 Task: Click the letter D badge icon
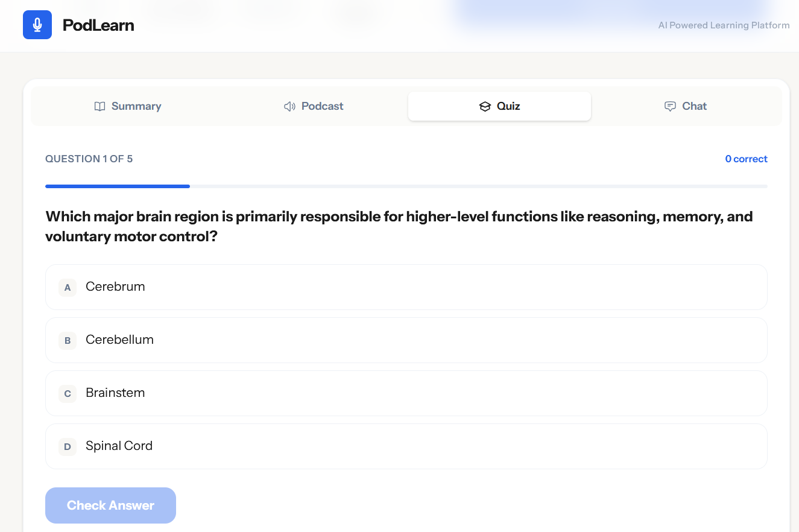67,446
